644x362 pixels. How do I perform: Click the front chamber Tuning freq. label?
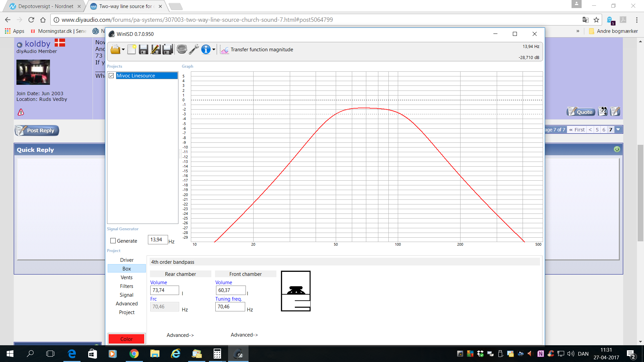pyautogui.click(x=228, y=299)
